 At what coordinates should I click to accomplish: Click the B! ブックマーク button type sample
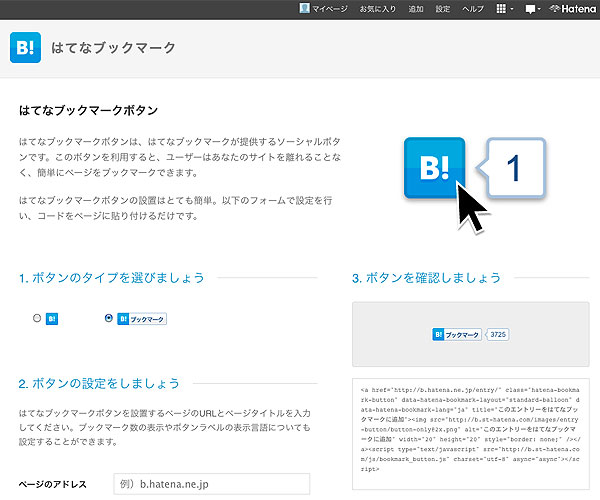[x=142, y=319]
